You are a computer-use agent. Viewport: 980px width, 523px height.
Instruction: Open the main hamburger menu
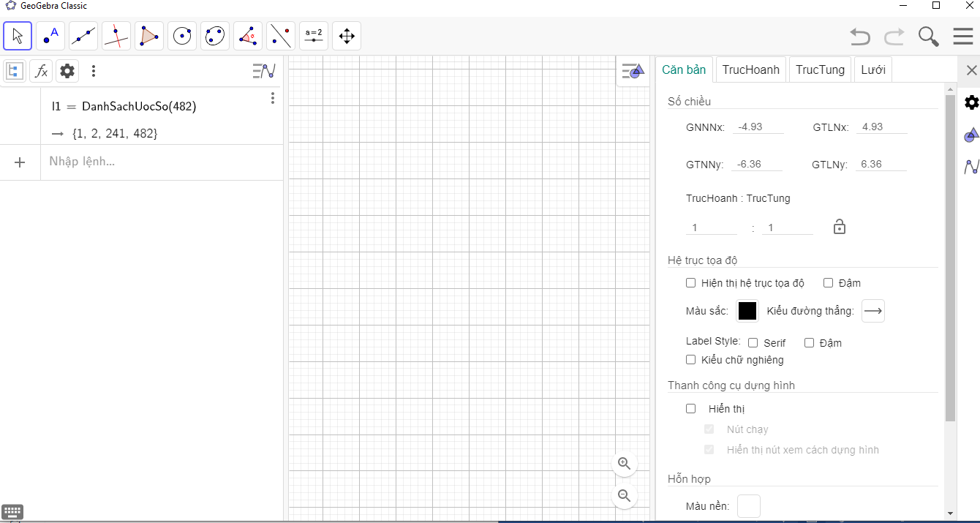(962, 37)
